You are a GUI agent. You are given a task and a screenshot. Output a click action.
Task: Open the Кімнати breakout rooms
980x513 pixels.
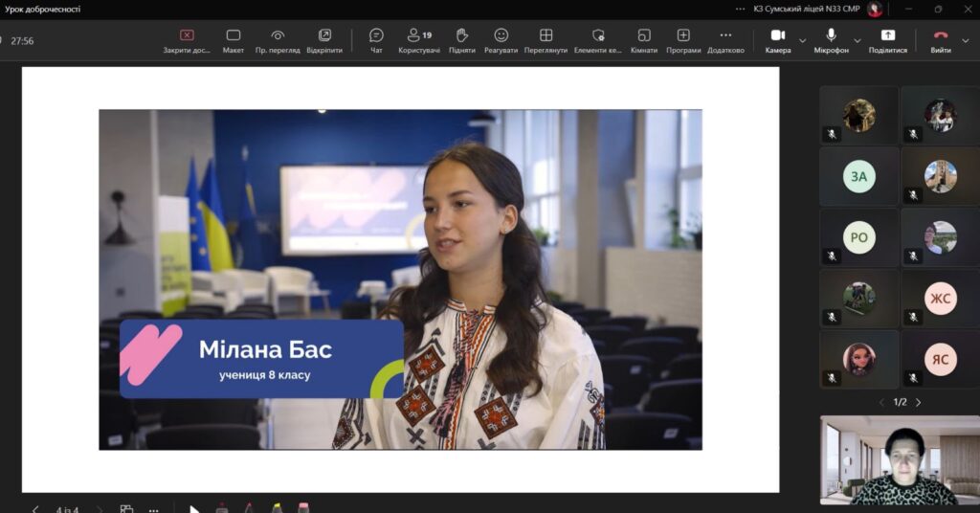coord(643,40)
